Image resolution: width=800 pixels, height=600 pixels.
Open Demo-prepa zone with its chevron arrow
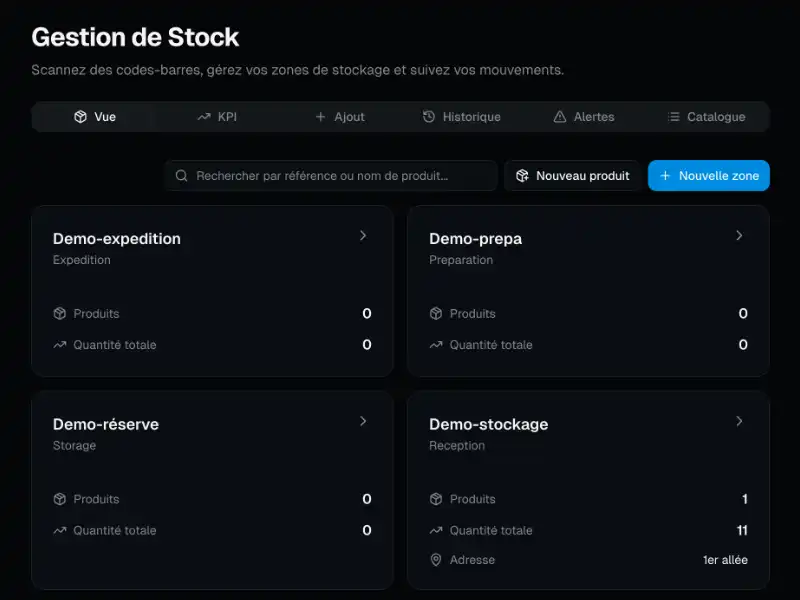[739, 236]
